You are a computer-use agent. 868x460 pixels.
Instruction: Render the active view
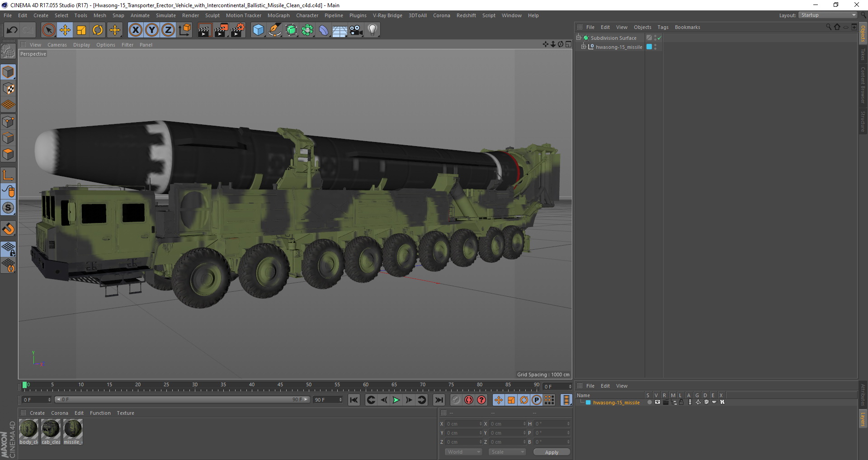click(x=204, y=30)
